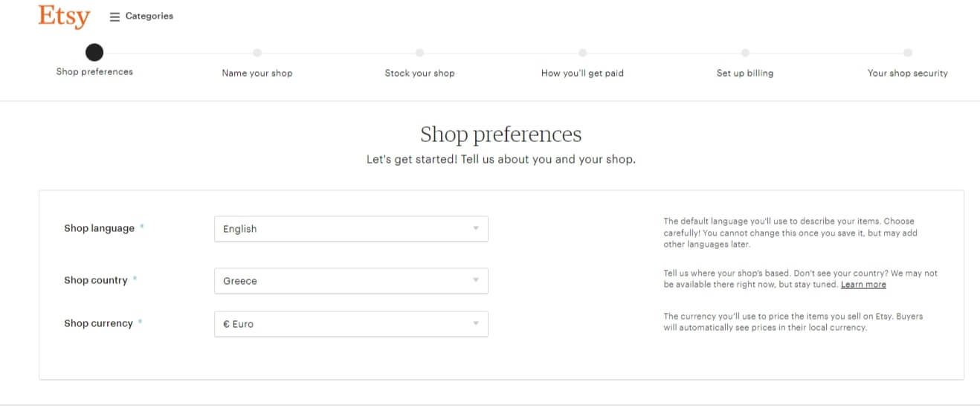Select the How you'll get paid label
Image resolution: width=980 pixels, height=408 pixels.
pyautogui.click(x=582, y=73)
